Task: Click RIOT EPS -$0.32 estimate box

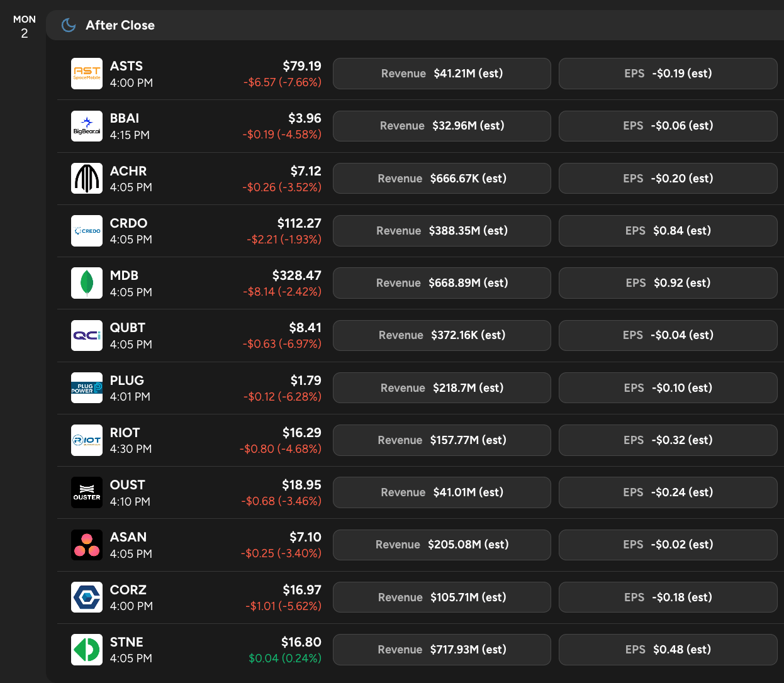Action: click(668, 440)
